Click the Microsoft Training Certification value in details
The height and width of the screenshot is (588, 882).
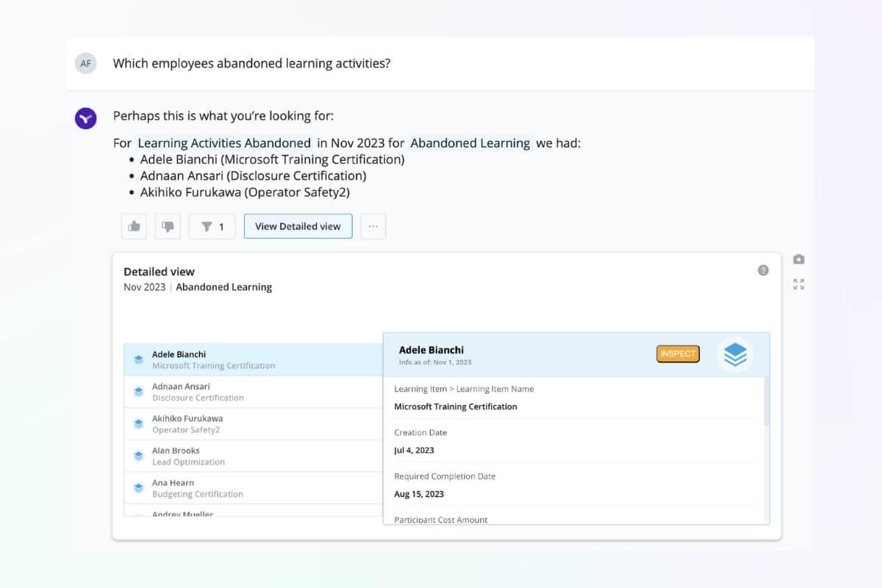coord(456,406)
